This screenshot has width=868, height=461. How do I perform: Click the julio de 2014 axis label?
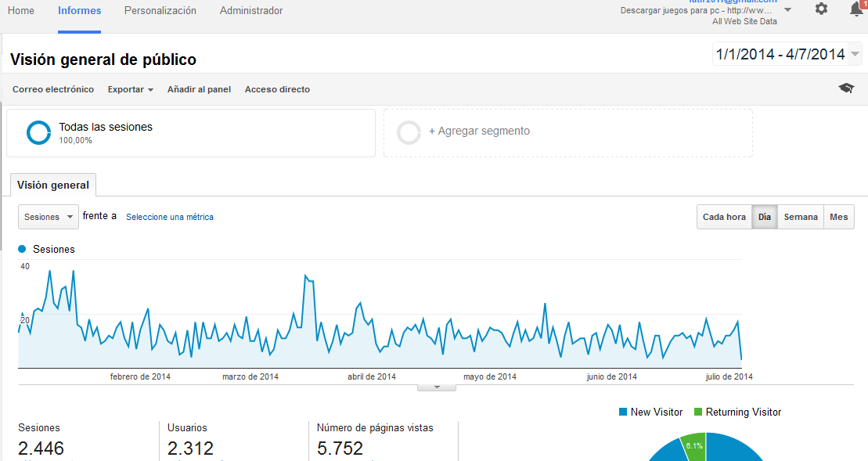(729, 377)
